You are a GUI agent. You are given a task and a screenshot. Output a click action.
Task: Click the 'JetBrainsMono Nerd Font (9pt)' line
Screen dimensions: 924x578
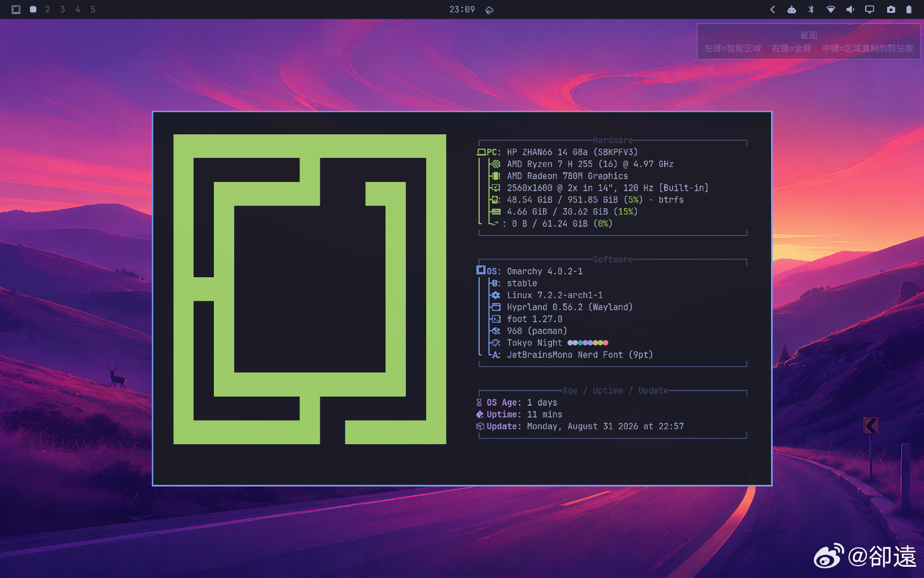pos(572,355)
